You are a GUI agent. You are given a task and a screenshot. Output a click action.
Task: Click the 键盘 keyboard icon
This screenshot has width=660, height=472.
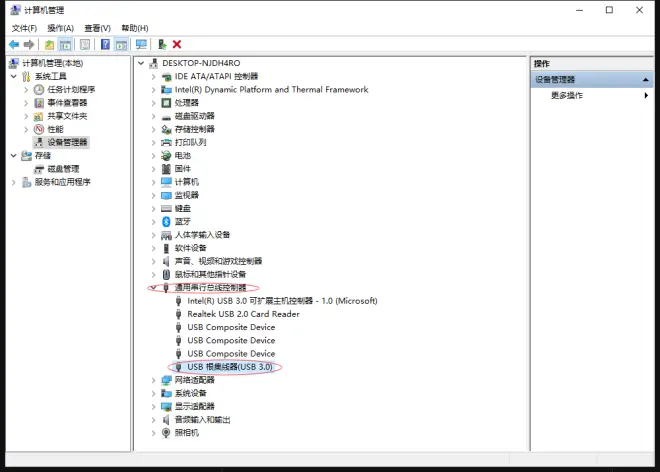(166, 208)
